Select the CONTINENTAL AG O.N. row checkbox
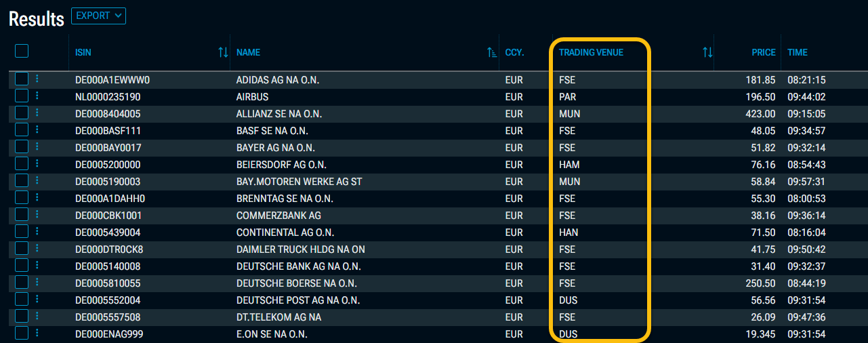This screenshot has height=343, width=868. pos(22,231)
